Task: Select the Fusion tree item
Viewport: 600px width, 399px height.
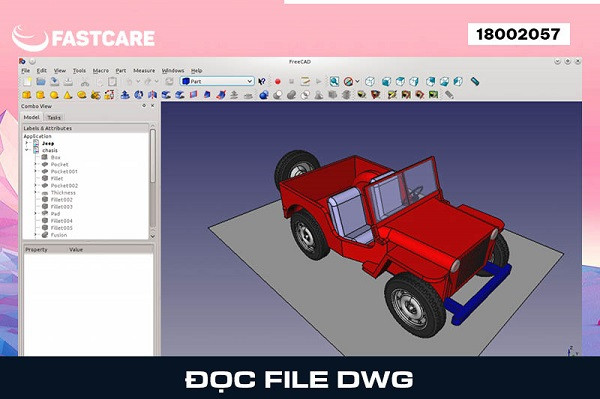Action: coord(59,235)
